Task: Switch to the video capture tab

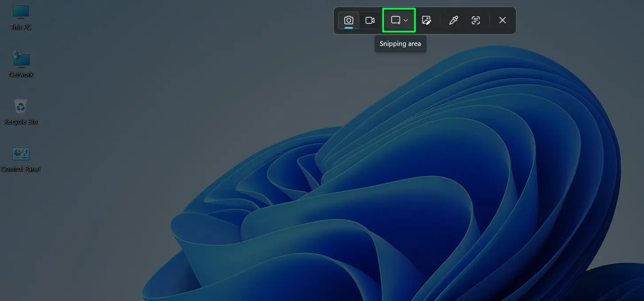Action: [370, 20]
